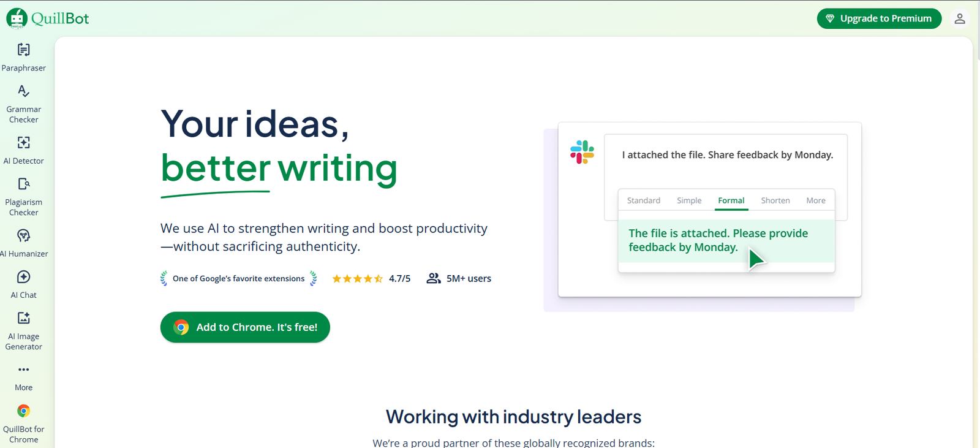Open the Plagiarism Checker icon
980x448 pixels.
click(23, 184)
